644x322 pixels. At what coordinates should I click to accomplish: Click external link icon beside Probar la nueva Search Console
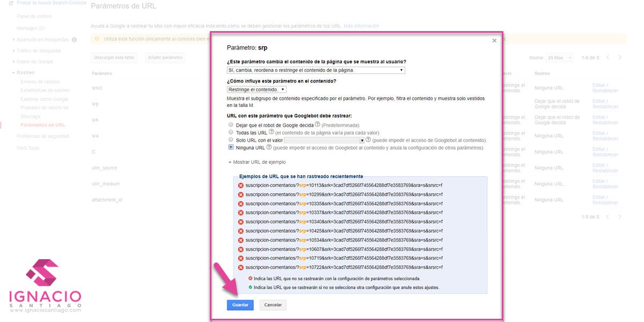click(11, 4)
